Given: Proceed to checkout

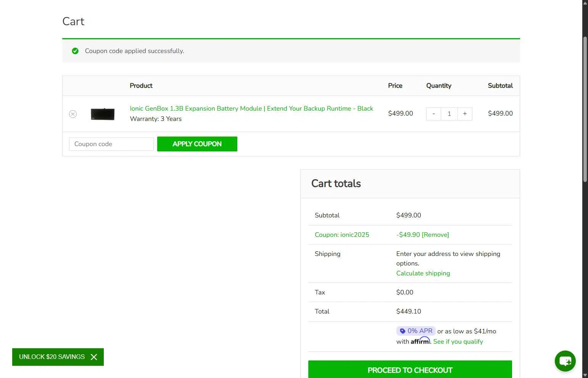Looking at the screenshot, I should [x=410, y=370].
